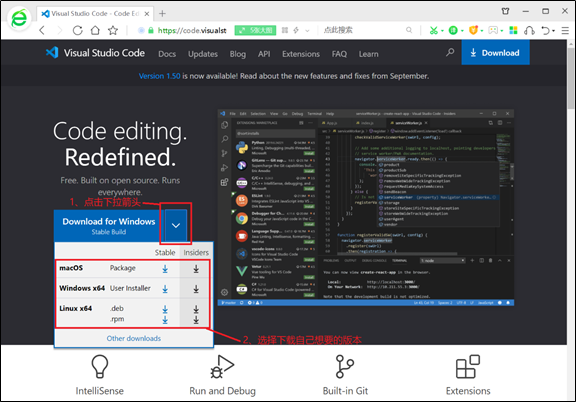The image size is (576, 402).
Task: Open the browser hamburger main menu
Action: click(x=565, y=30)
